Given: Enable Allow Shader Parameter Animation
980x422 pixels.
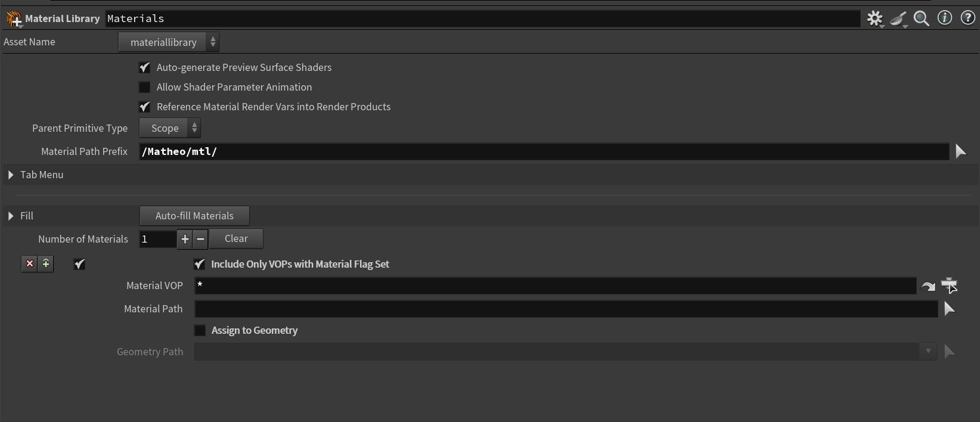Looking at the screenshot, I should coord(145,87).
